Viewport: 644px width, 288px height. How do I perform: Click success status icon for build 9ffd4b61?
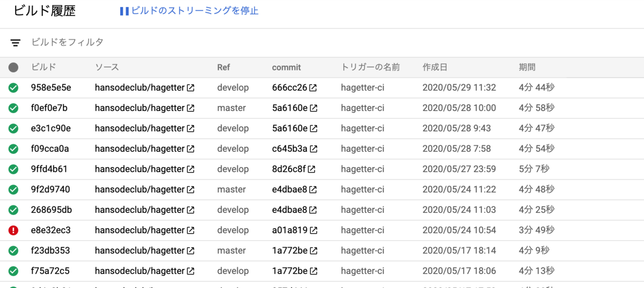[13, 169]
